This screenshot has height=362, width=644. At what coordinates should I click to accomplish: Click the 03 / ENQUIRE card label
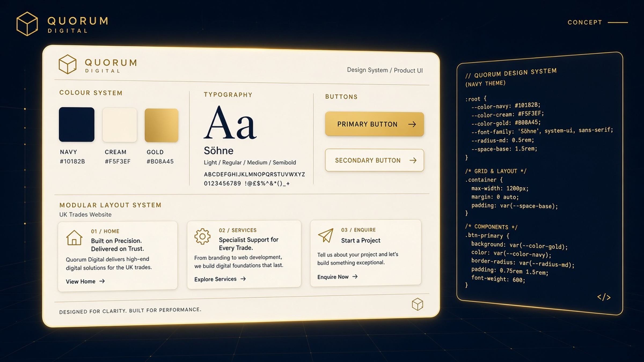click(358, 230)
